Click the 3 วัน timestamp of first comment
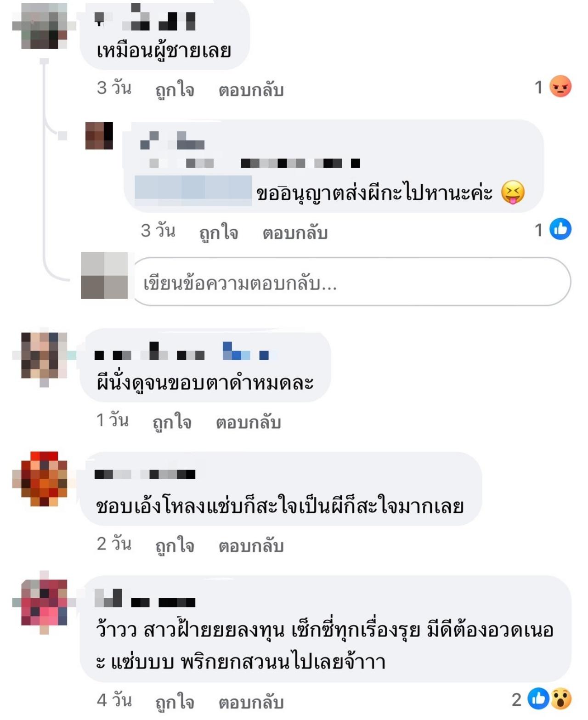 click(114, 87)
